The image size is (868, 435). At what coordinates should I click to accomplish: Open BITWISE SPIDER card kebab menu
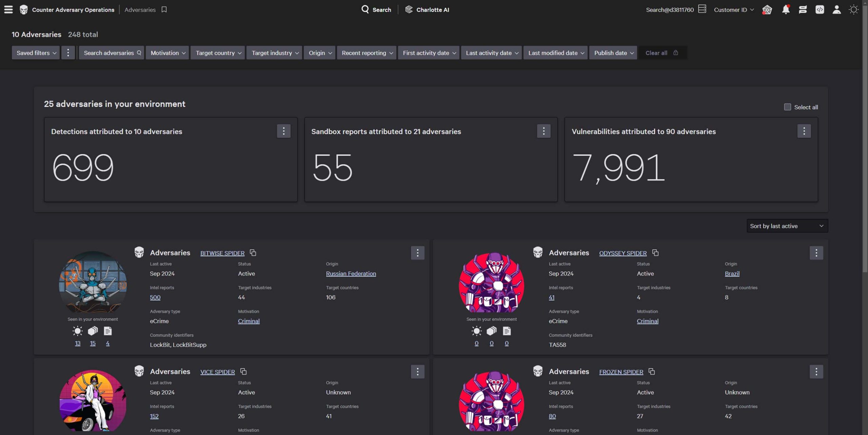(417, 252)
